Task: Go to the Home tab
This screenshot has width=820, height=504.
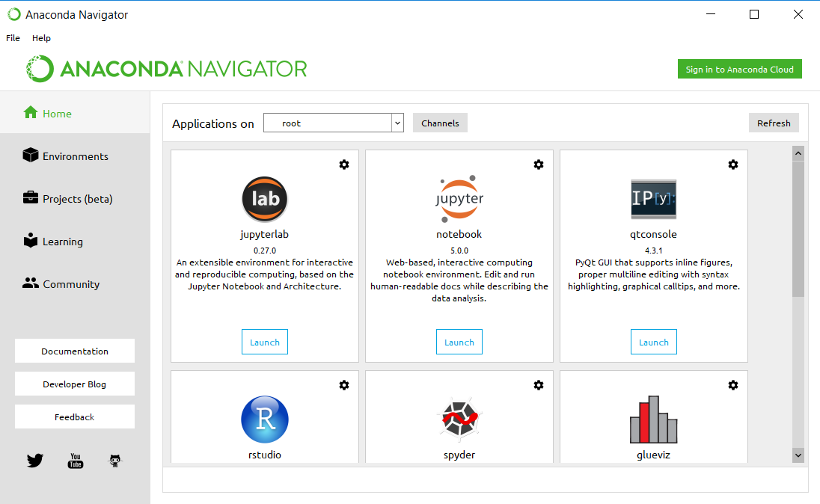Action: (75, 113)
